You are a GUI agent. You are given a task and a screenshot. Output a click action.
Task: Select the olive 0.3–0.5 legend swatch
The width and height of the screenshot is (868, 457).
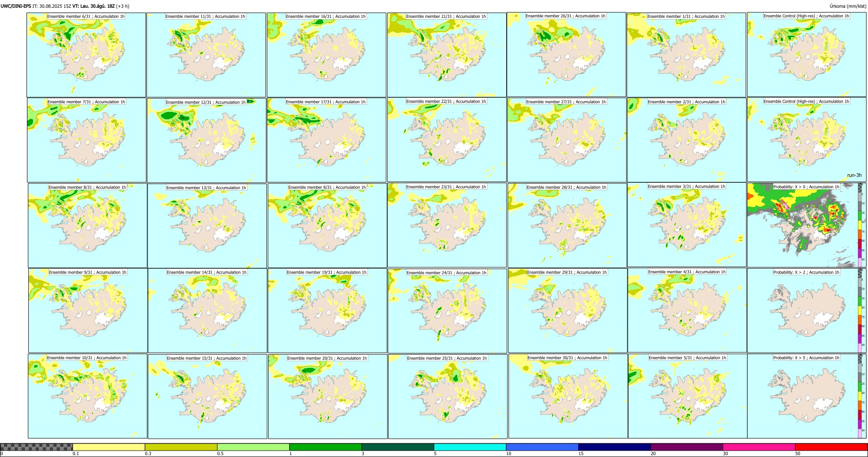181,447
